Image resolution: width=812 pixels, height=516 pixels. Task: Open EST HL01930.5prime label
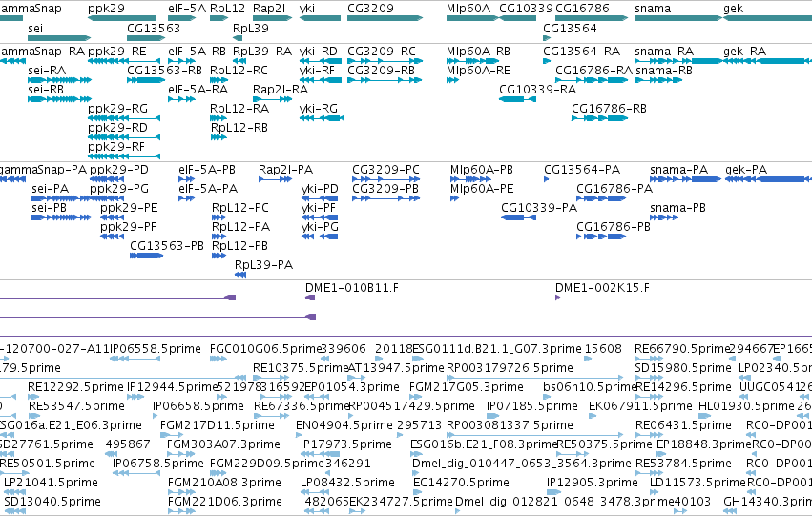click(x=747, y=407)
